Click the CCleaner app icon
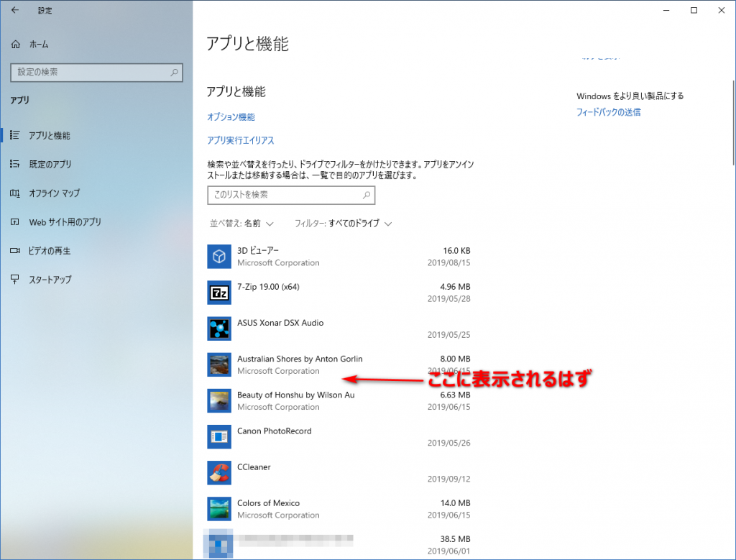The image size is (736, 560). tap(218, 472)
